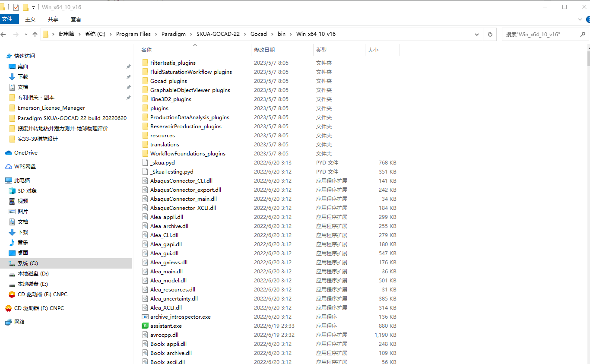
Task: Open the address bar history dropdown
Action: click(477, 34)
